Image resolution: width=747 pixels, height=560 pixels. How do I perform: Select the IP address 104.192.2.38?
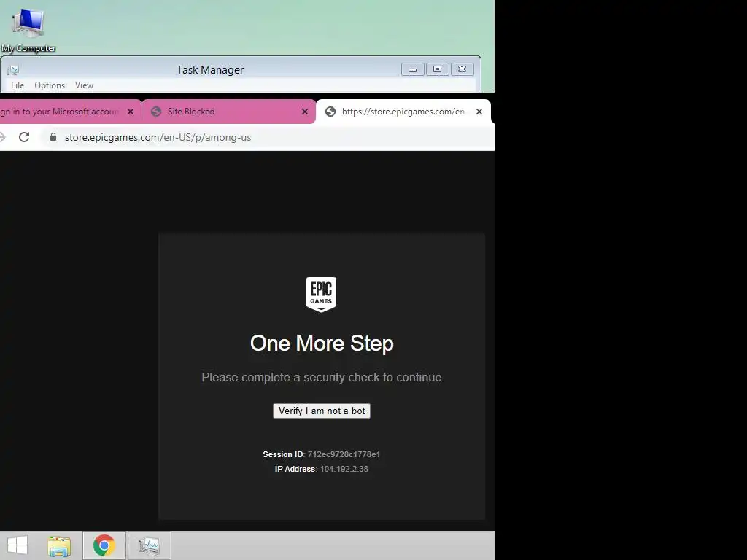coord(344,469)
